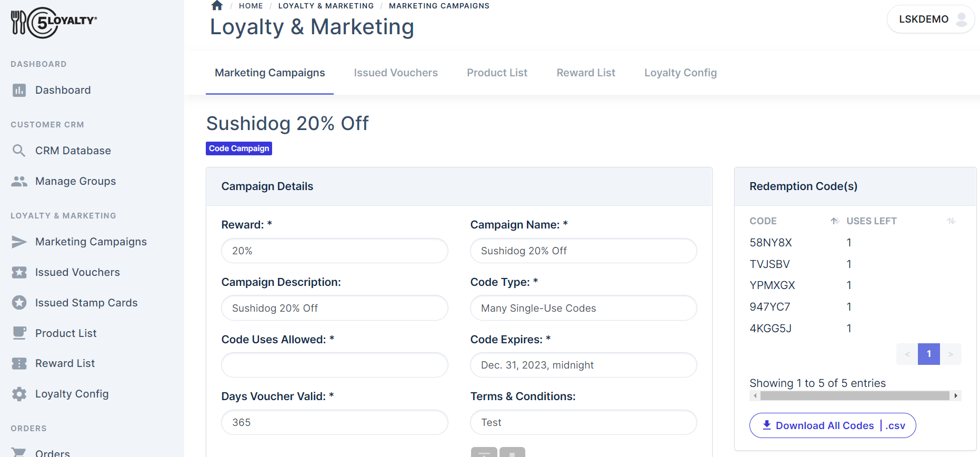
Task: Open the Code Type selection field
Action: [583, 308]
